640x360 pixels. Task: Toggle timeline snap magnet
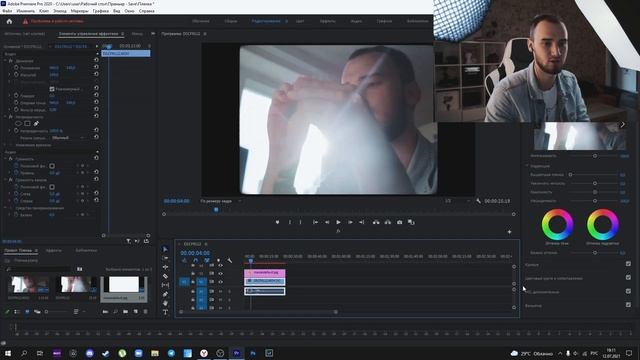click(x=196, y=260)
